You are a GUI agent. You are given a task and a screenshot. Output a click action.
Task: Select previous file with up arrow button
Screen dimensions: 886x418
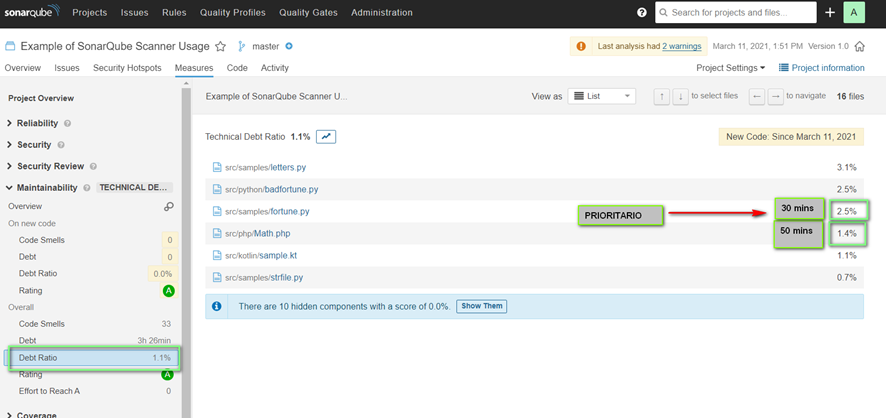pos(662,97)
